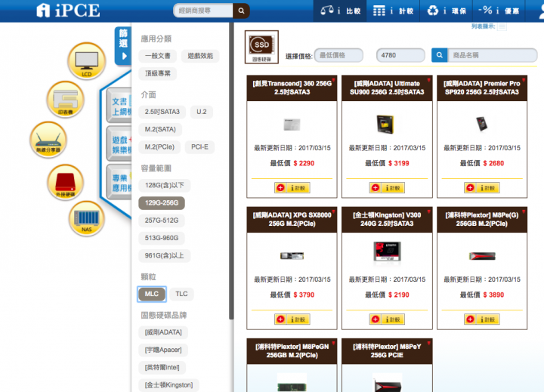Image resolution: width=544 pixels, height=392 pixels.
Task: Open the ADATA Premier Pro SP920 title
Action: pyautogui.click(x=482, y=88)
